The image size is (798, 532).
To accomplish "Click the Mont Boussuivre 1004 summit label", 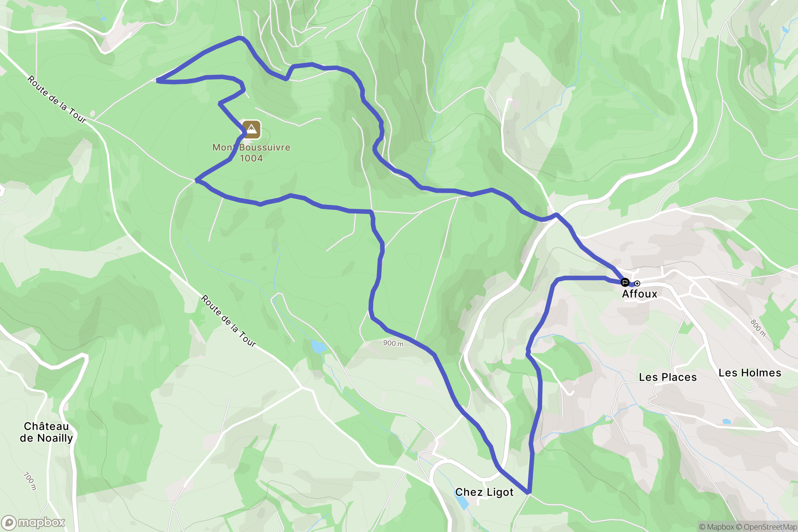I will pyautogui.click(x=251, y=153).
